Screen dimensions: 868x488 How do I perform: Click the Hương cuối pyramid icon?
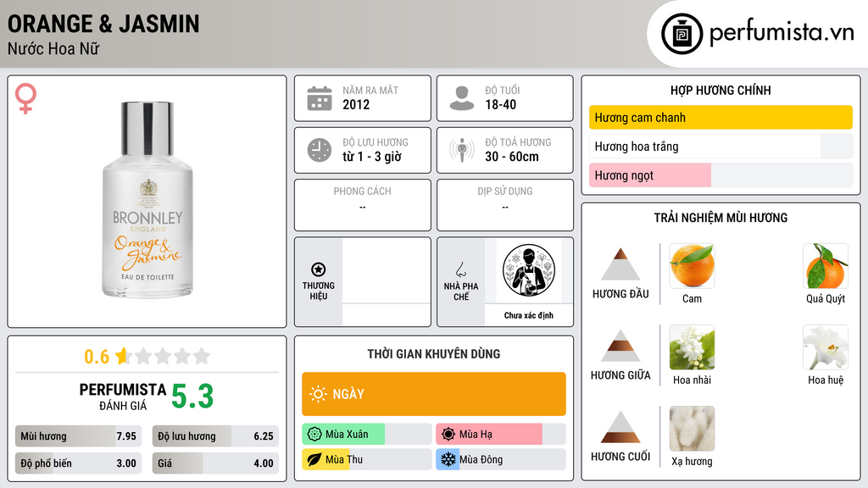(620, 427)
